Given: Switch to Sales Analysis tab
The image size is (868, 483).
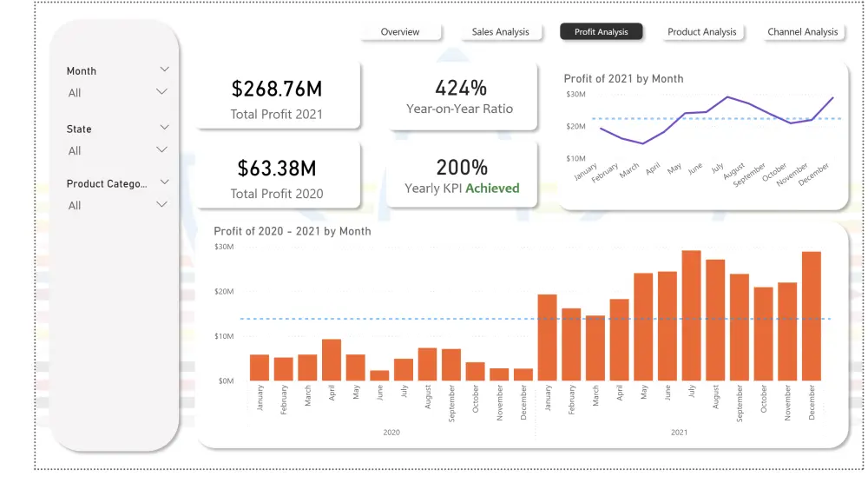Looking at the screenshot, I should click(x=501, y=31).
